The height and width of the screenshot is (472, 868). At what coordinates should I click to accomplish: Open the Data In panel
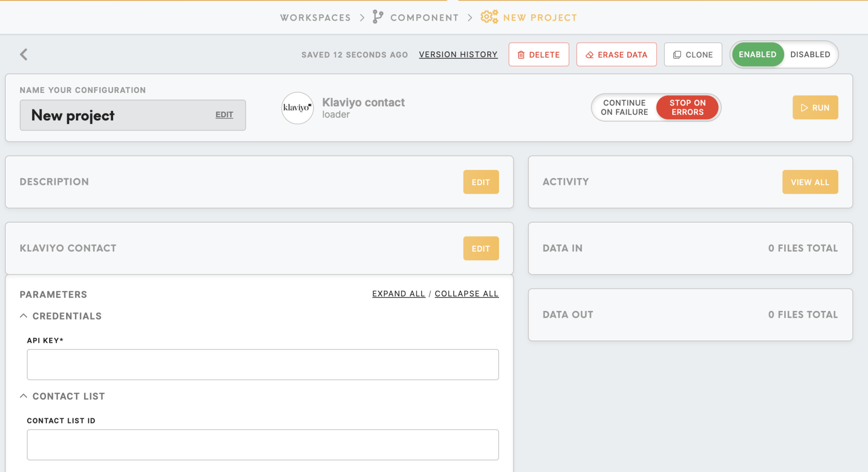coord(690,248)
